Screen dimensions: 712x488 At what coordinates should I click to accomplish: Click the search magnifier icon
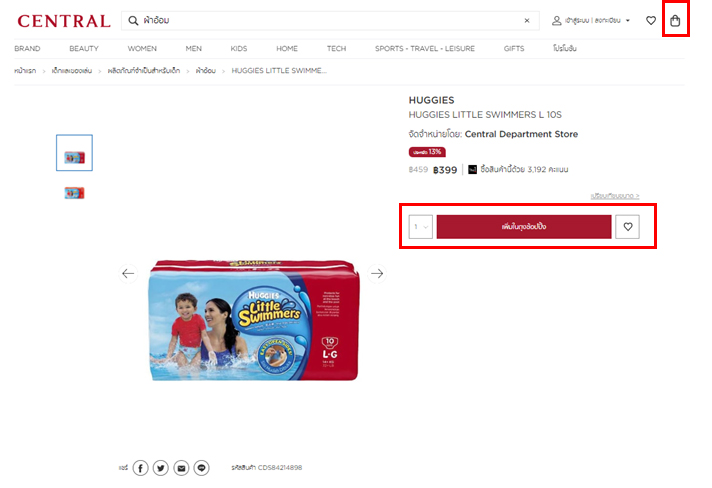[x=133, y=20]
